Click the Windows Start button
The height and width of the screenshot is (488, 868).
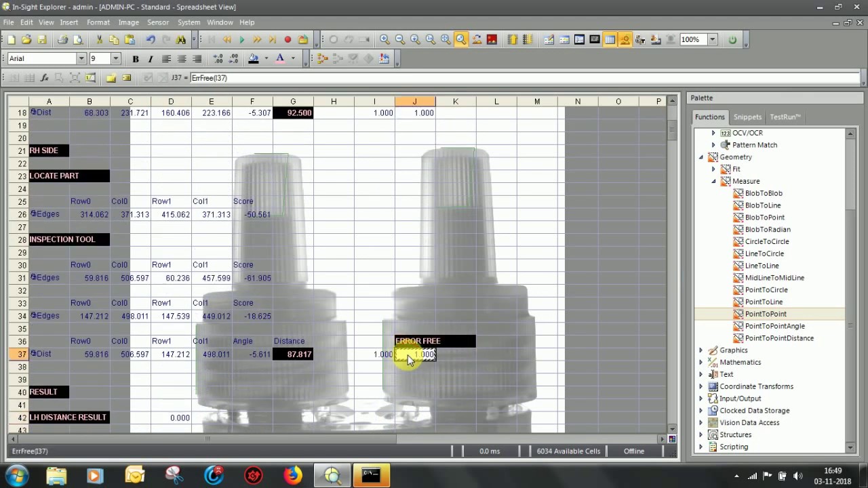point(16,475)
